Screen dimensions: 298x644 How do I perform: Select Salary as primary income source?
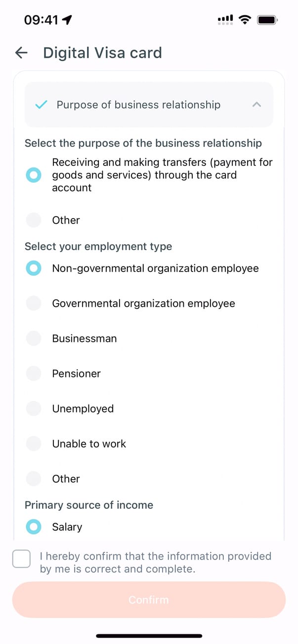[x=34, y=527]
